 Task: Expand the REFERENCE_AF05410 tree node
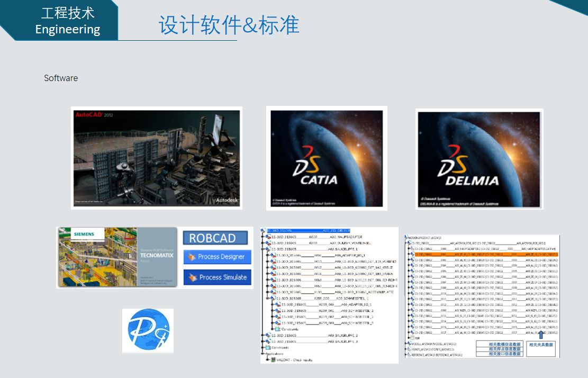[406, 355]
